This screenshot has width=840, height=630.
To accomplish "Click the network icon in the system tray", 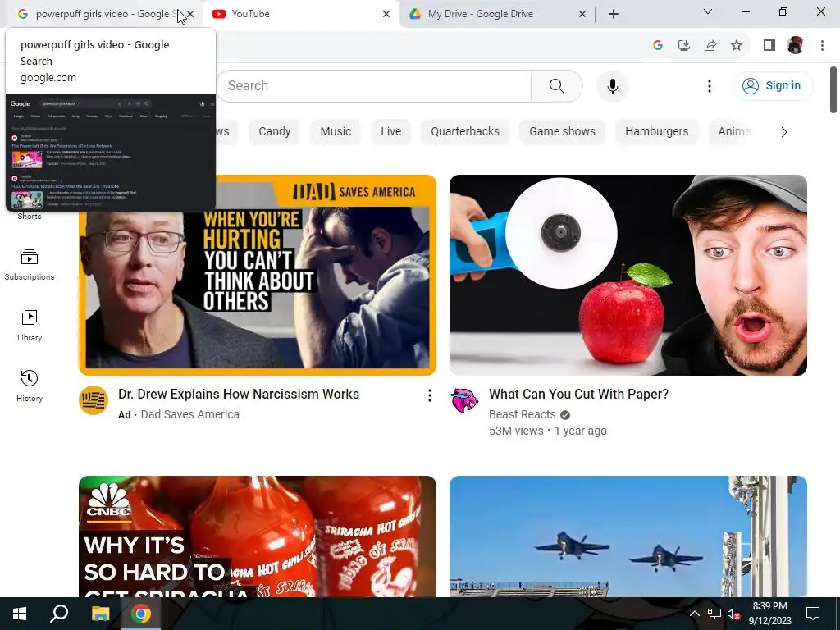I will (x=714, y=614).
